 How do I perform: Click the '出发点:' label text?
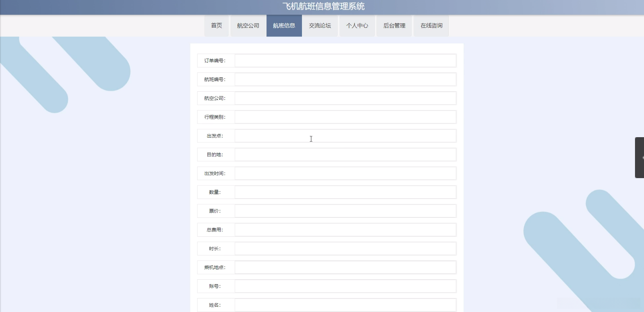tap(215, 136)
